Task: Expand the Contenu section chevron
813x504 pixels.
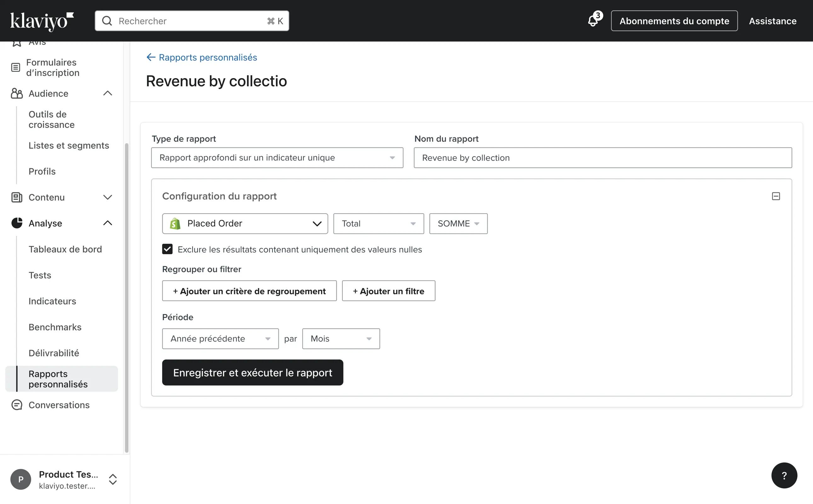Action: [108, 197]
